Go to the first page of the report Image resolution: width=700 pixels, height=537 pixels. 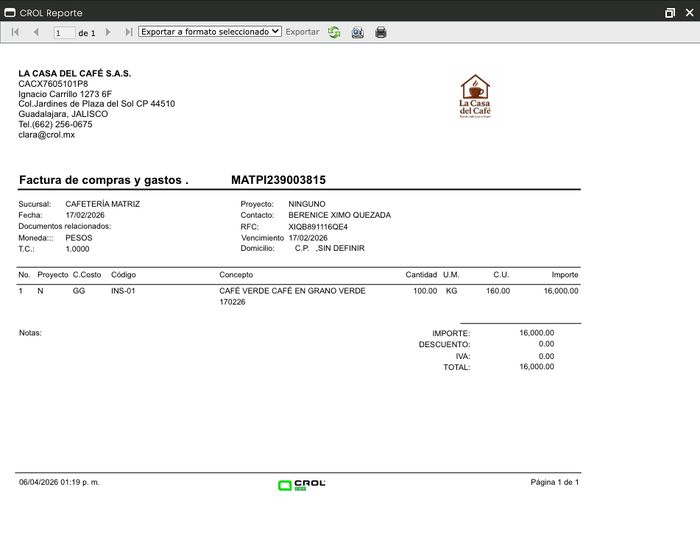pos(15,32)
